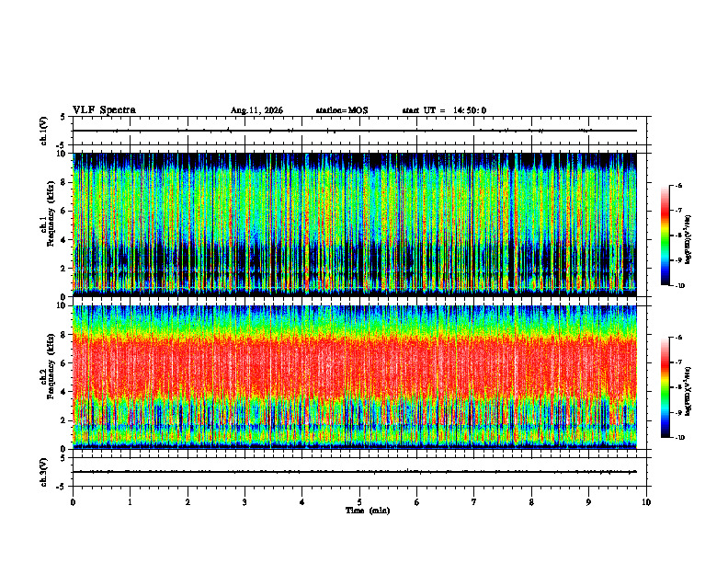Click the Time (min) axis label
Image resolution: width=728 pixels, height=563 pixels.
(368, 511)
